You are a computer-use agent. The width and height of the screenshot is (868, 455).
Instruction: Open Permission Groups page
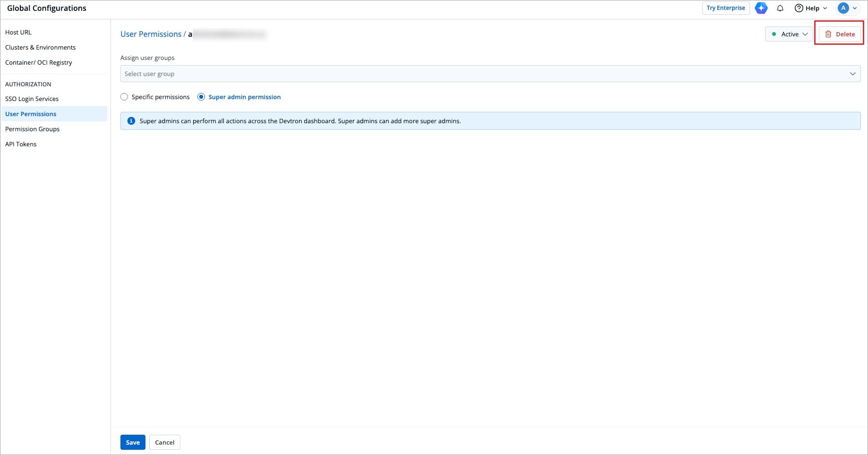[x=32, y=129]
